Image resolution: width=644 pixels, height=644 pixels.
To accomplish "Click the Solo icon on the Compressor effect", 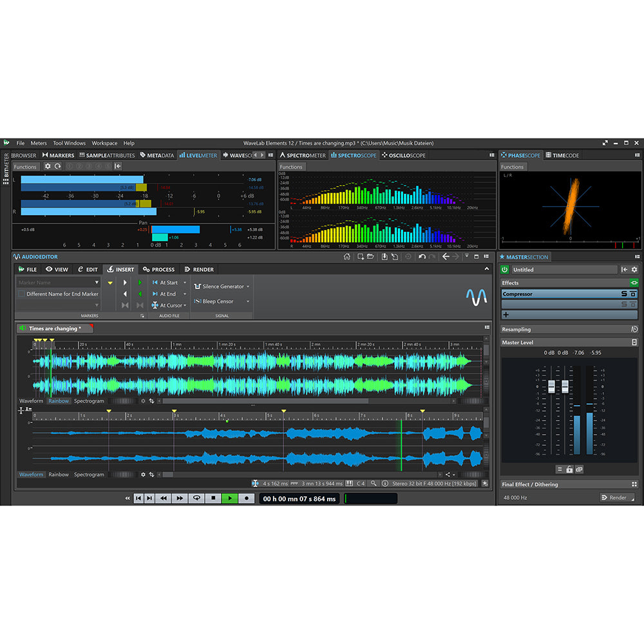I will [623, 294].
